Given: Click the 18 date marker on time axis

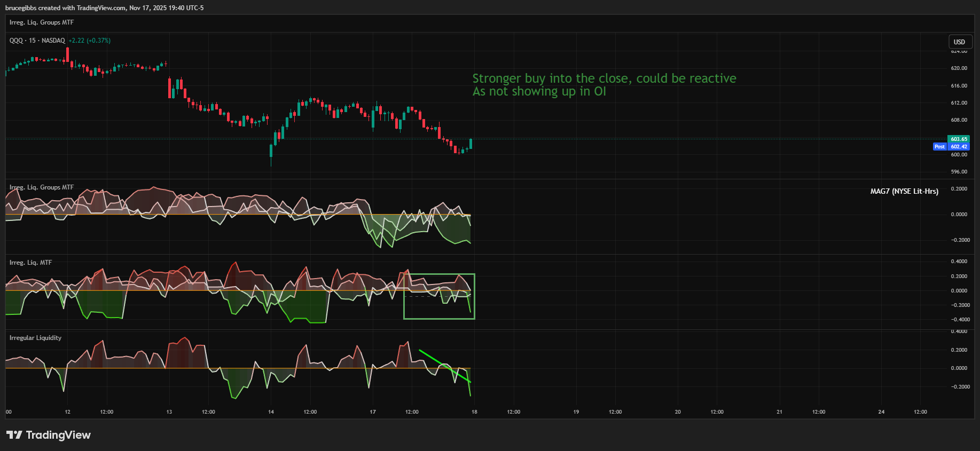Looking at the screenshot, I should point(474,412).
